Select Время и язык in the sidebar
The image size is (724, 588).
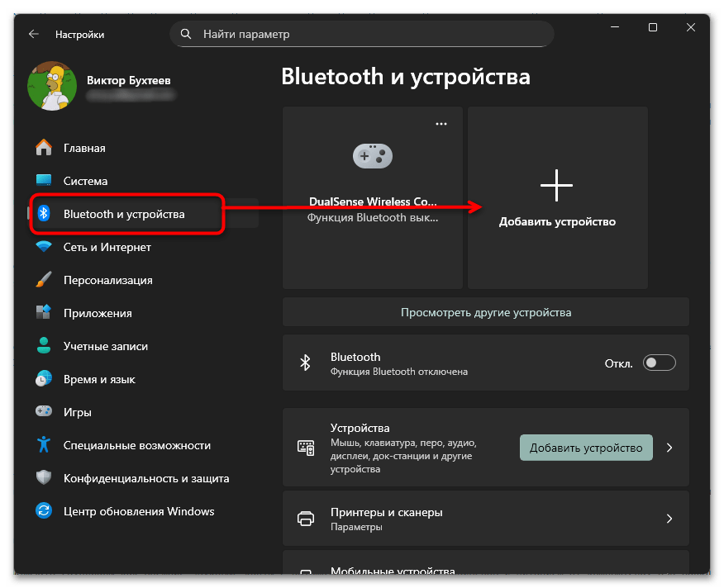tap(43, 379)
